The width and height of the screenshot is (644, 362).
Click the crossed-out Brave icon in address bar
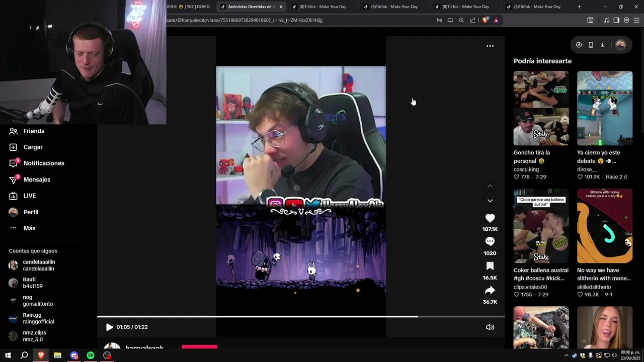439,20
